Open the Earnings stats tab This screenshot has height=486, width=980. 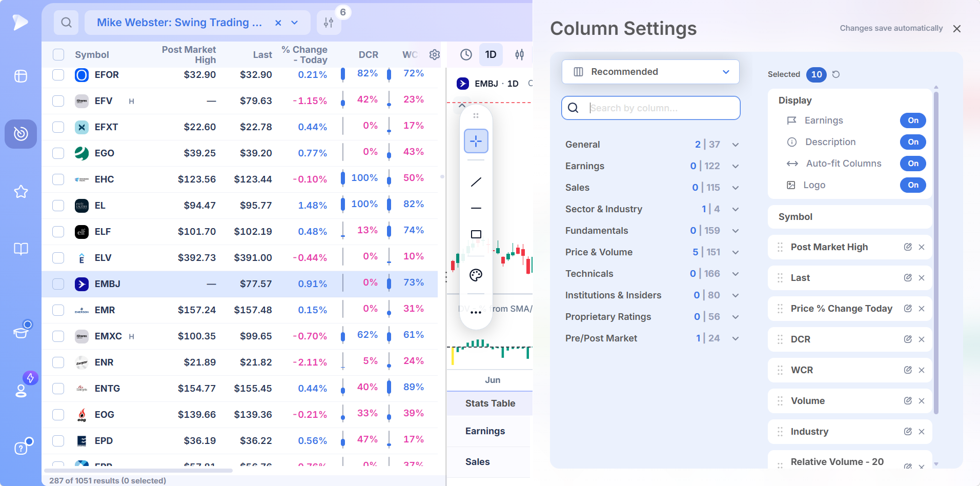(485, 431)
